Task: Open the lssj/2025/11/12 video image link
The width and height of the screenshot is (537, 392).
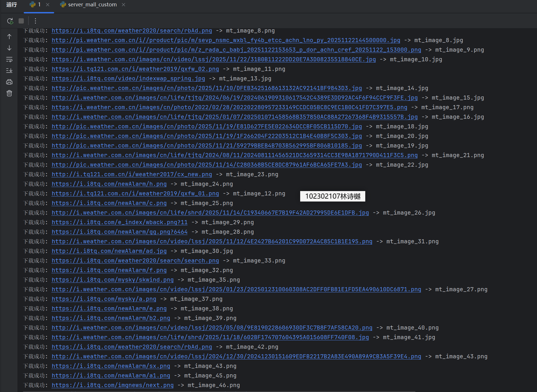Action: click(x=212, y=242)
